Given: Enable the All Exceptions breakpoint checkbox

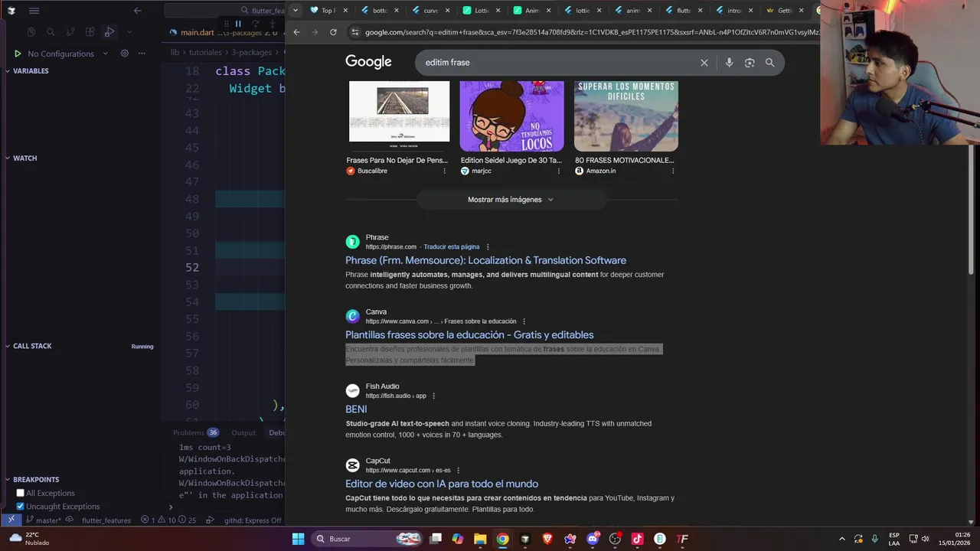Looking at the screenshot, I should click(x=21, y=493).
